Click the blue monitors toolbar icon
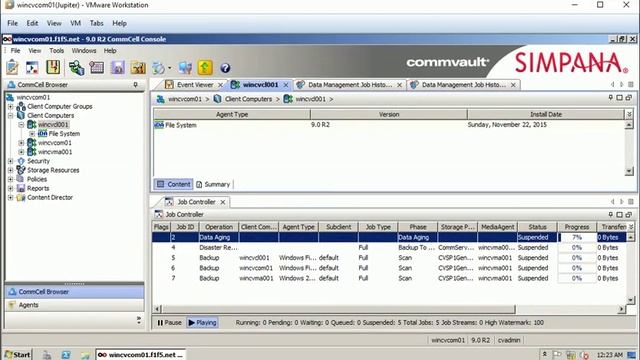640x360 pixels. (185, 67)
